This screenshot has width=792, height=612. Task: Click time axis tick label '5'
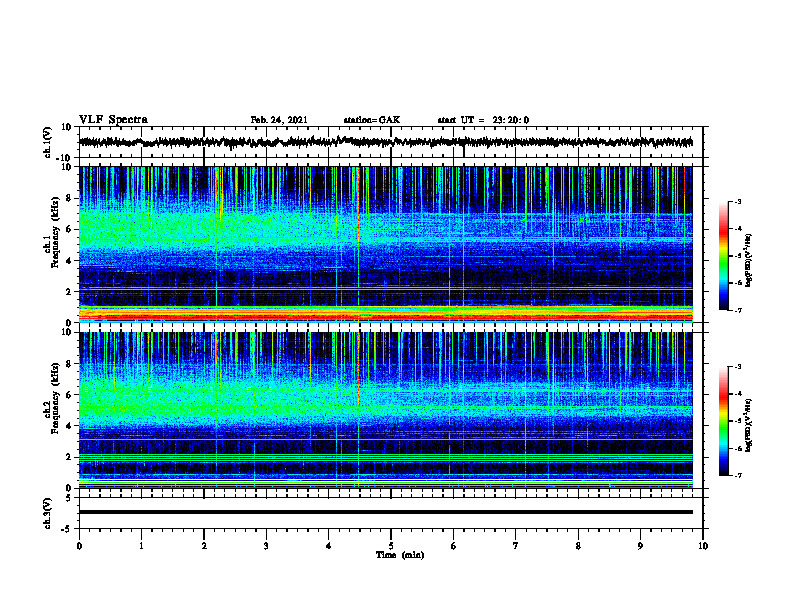(x=391, y=546)
